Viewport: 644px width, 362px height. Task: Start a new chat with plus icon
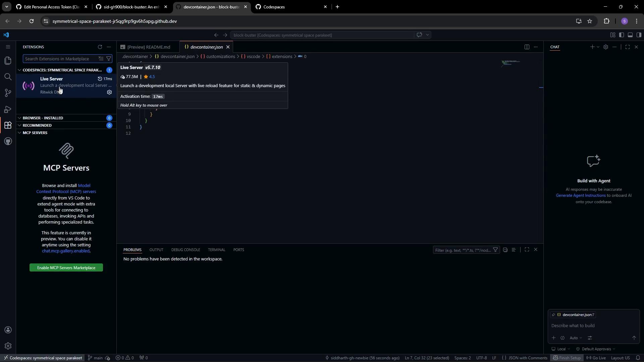[x=592, y=47]
